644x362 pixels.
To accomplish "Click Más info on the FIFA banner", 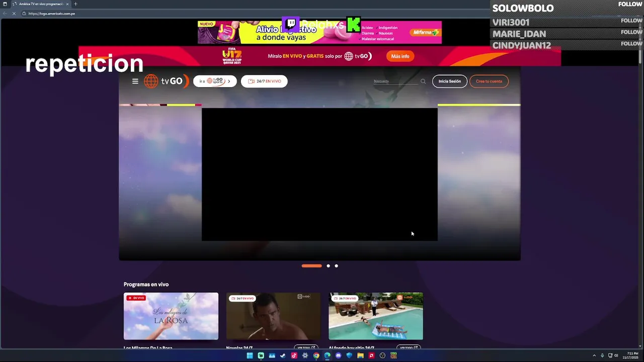I will point(400,56).
